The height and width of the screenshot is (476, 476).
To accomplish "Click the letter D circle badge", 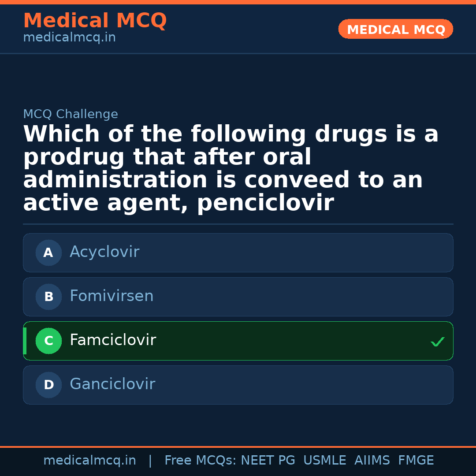I will (x=48, y=385).
